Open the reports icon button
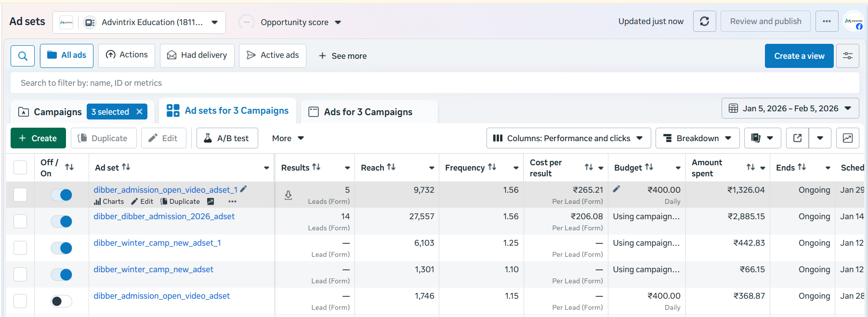The width and height of the screenshot is (868, 317). coord(762,138)
